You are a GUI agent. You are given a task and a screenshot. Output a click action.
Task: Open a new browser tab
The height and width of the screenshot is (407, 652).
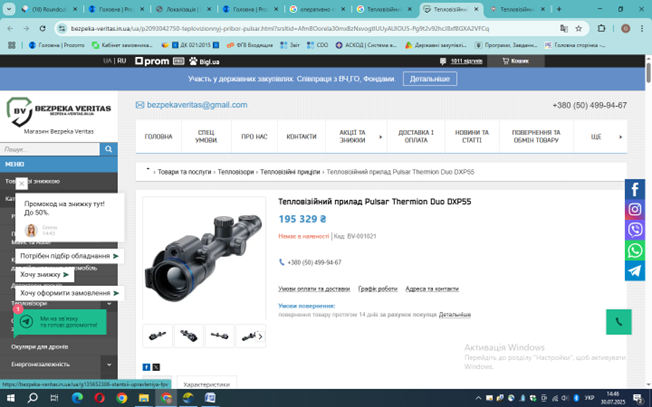559,9
